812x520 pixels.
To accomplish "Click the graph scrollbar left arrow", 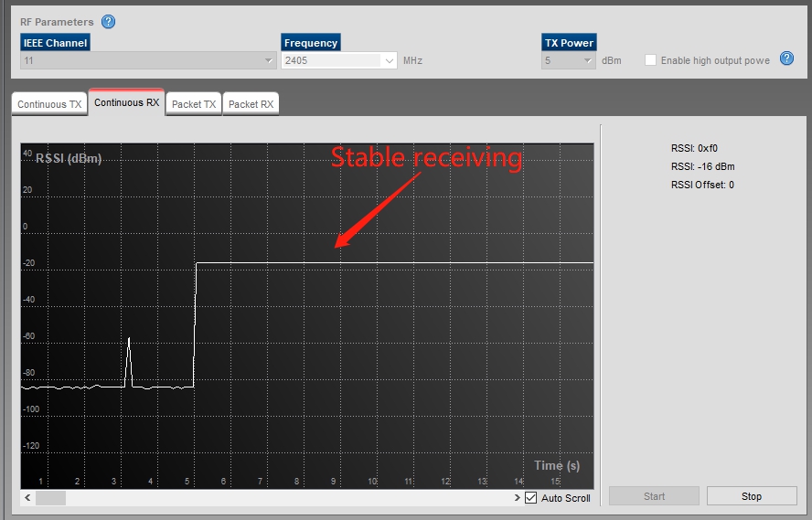I will point(28,498).
